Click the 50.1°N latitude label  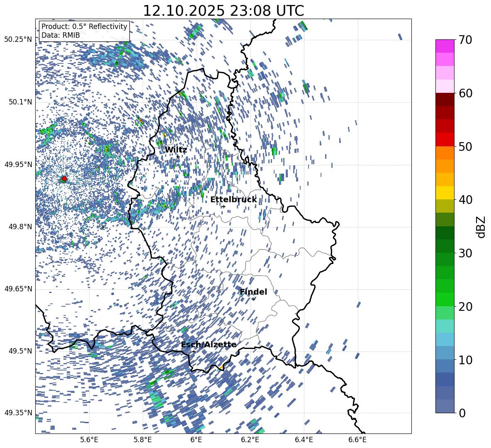[x=20, y=102]
